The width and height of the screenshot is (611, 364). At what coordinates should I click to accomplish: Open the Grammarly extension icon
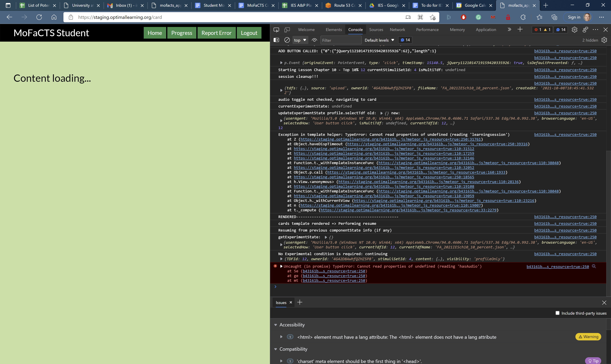478,17
